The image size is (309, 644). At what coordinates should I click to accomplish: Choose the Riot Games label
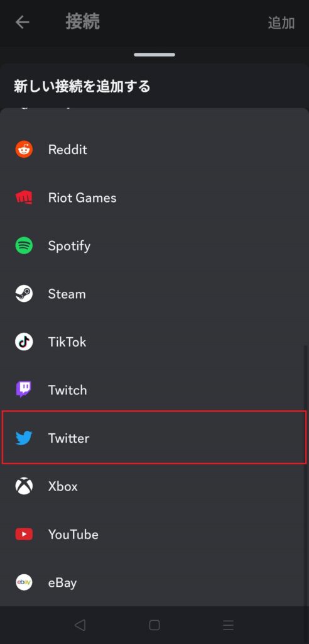point(82,197)
